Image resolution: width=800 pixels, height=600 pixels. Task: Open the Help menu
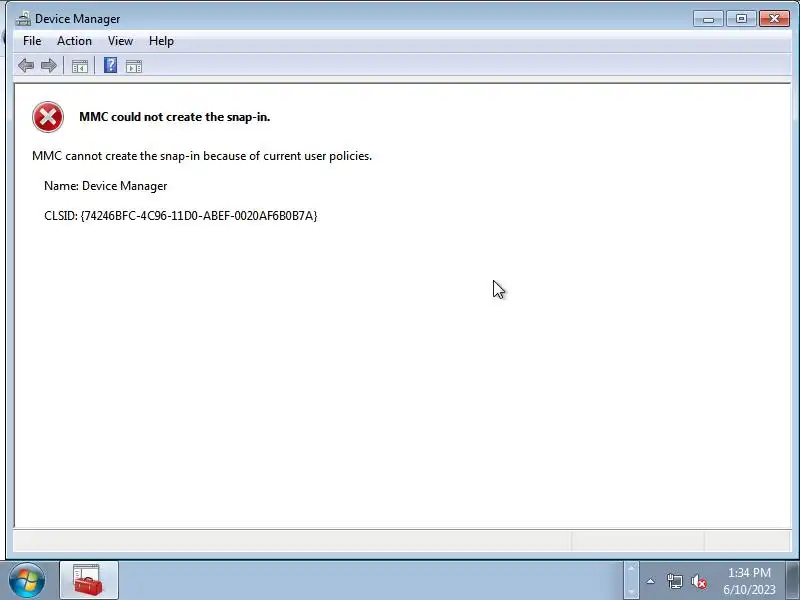pyautogui.click(x=161, y=41)
